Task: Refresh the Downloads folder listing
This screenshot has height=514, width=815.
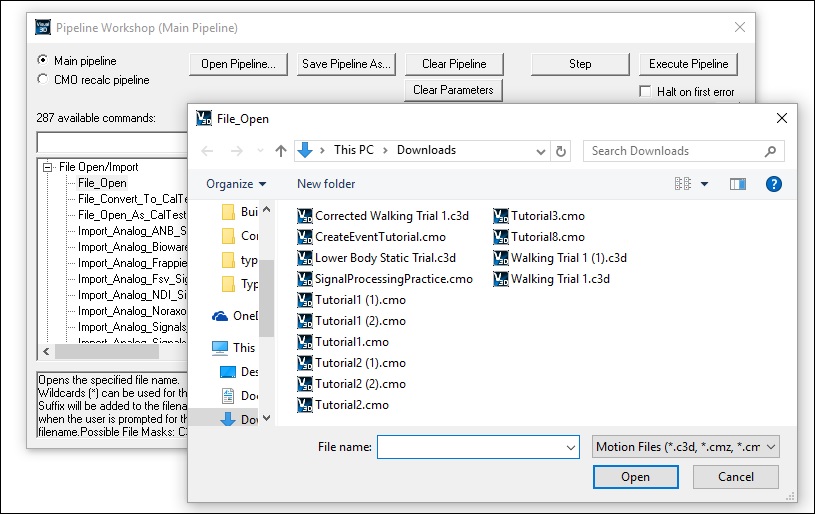Action: [x=561, y=151]
